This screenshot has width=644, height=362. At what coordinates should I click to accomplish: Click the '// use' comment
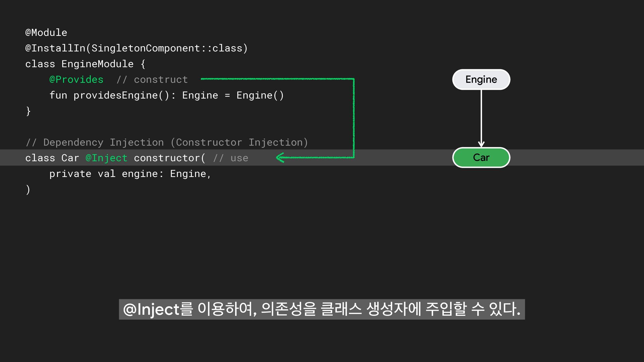[x=230, y=158]
